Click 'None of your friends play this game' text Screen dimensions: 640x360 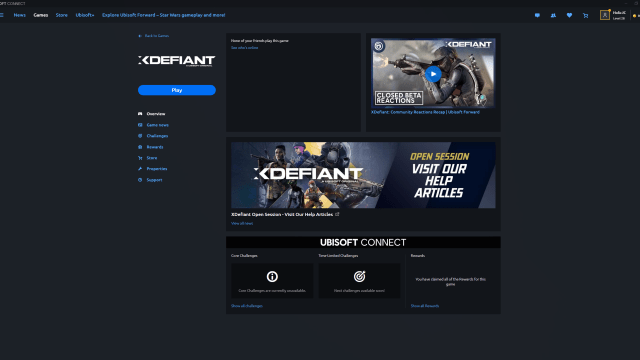tap(260, 41)
